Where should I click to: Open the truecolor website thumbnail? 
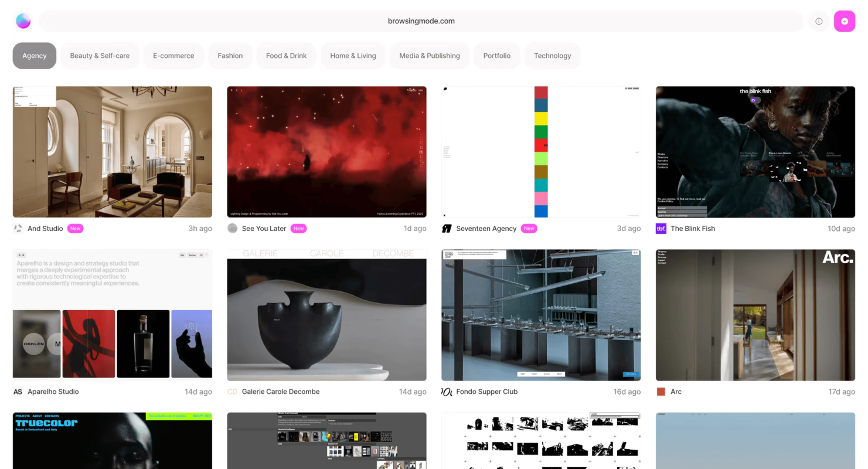tap(113, 440)
